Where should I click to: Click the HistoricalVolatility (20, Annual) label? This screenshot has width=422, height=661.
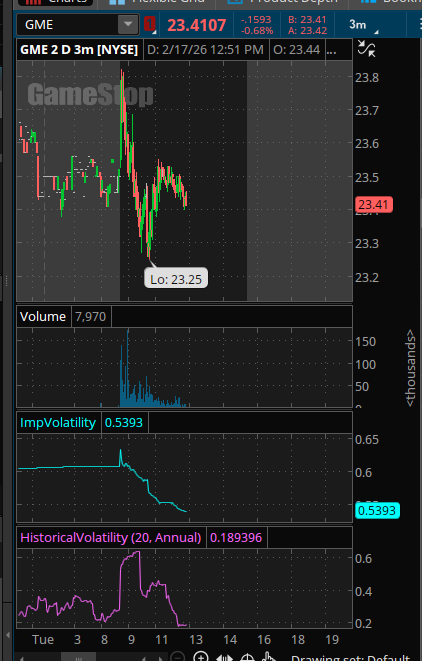click(x=111, y=537)
